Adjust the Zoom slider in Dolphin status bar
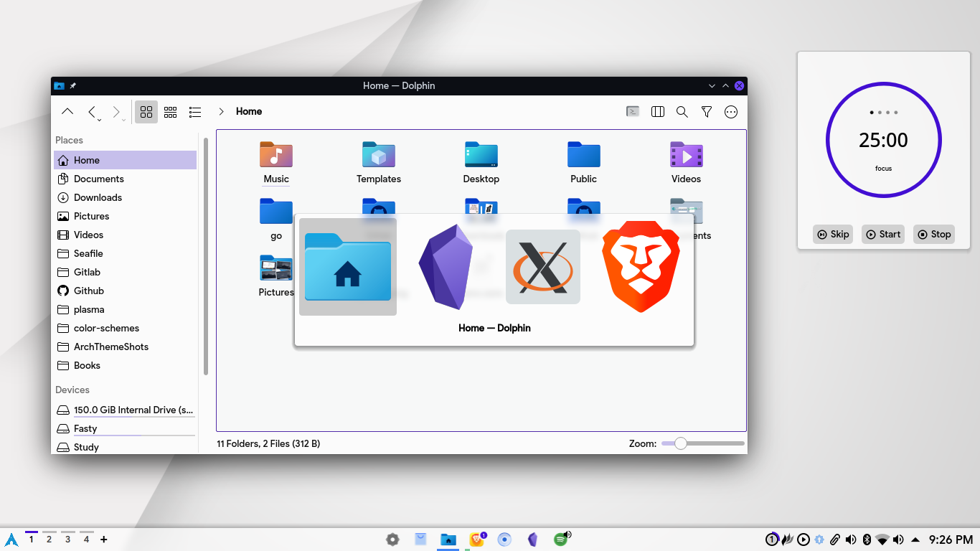Viewport: 980px width, 551px height. (x=702, y=443)
